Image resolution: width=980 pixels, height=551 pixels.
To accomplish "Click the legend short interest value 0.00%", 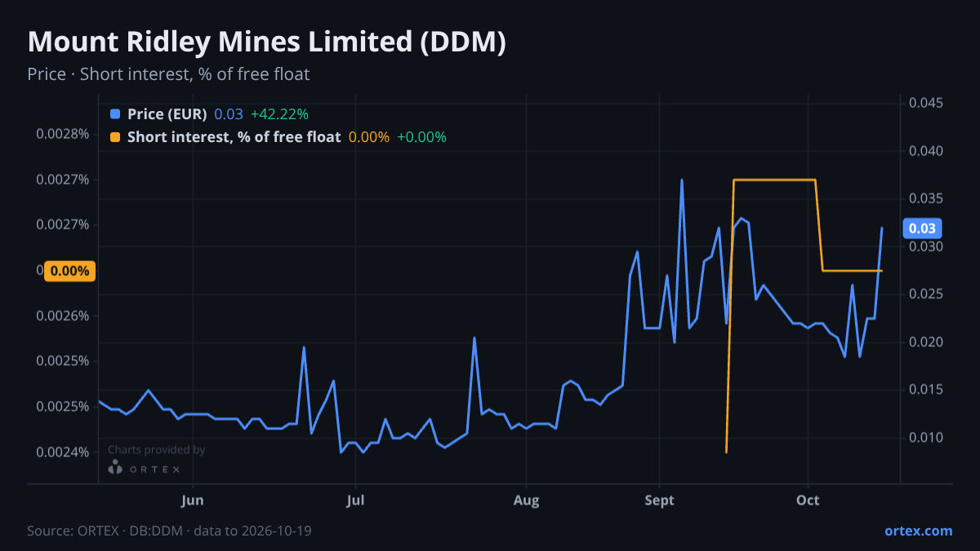I will [x=369, y=137].
